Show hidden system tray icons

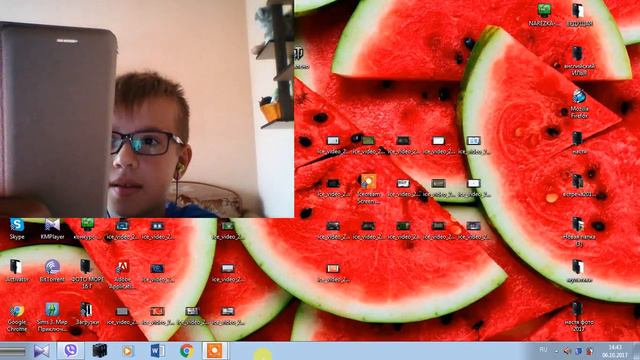[x=556, y=351]
